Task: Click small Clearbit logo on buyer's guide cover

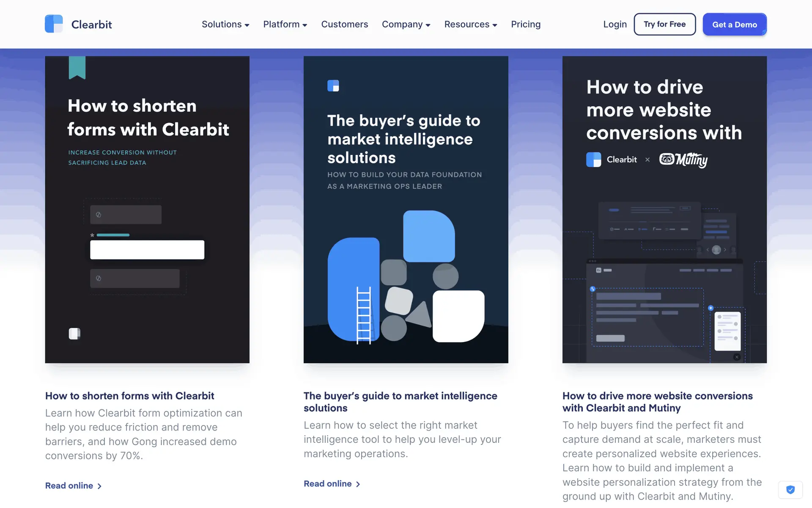Action: point(333,86)
